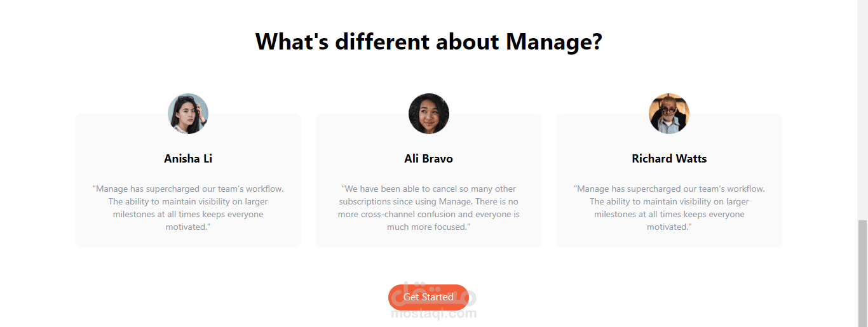Viewport: 868px width, 327px height.
Task: Click the vertical scrollbar thumb
Action: point(862,273)
